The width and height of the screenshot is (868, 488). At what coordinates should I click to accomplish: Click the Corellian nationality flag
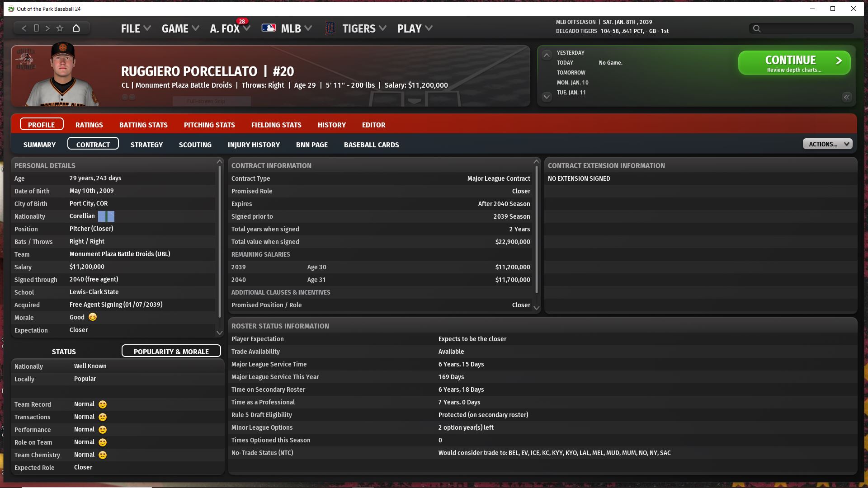tap(106, 216)
